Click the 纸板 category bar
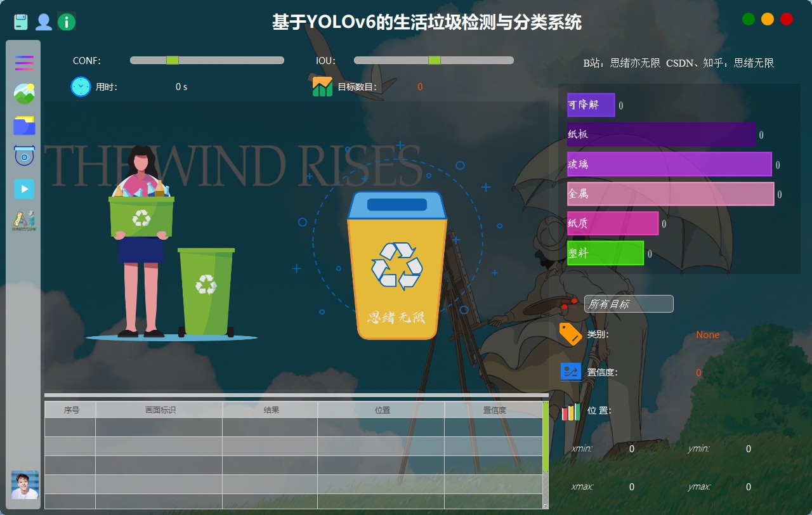Screen dimensions: 812x515 pos(661,134)
